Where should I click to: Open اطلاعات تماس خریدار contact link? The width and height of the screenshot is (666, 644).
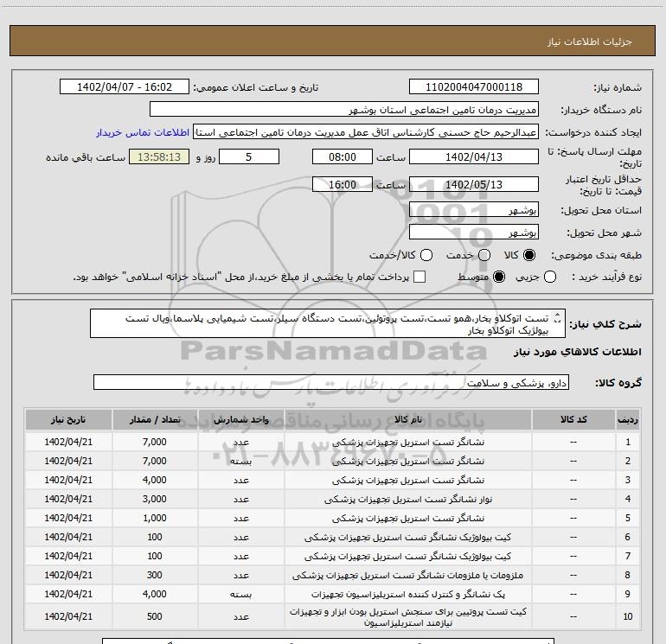[143, 132]
